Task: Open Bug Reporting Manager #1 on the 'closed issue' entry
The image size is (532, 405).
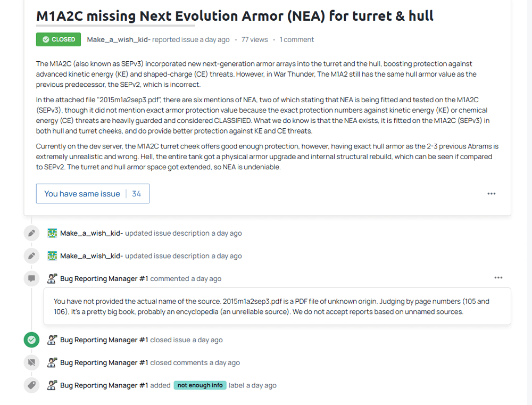Action: coord(104,340)
